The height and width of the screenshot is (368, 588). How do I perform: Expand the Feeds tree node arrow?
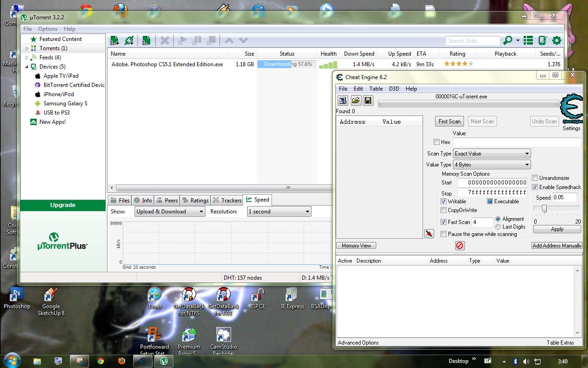click(x=27, y=57)
